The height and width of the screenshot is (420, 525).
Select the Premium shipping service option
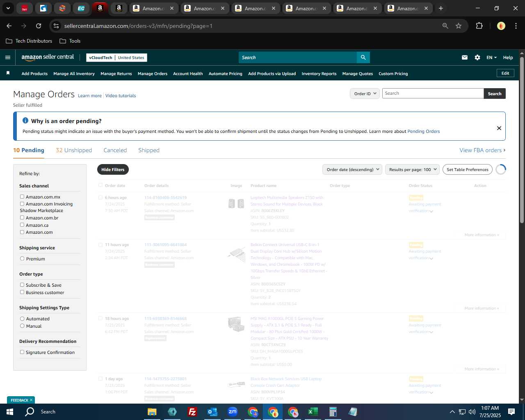[22, 259]
